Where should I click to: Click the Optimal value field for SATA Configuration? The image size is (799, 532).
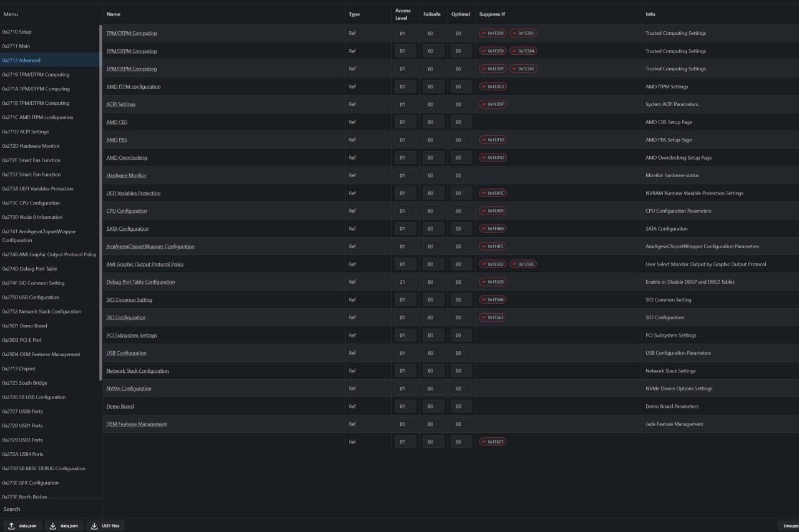(461, 229)
